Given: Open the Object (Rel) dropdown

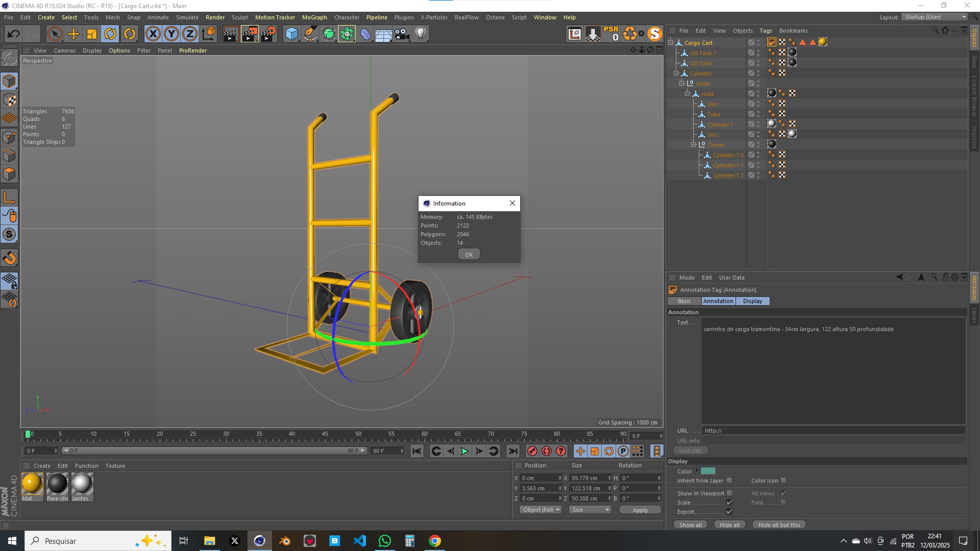Looking at the screenshot, I should (541, 510).
